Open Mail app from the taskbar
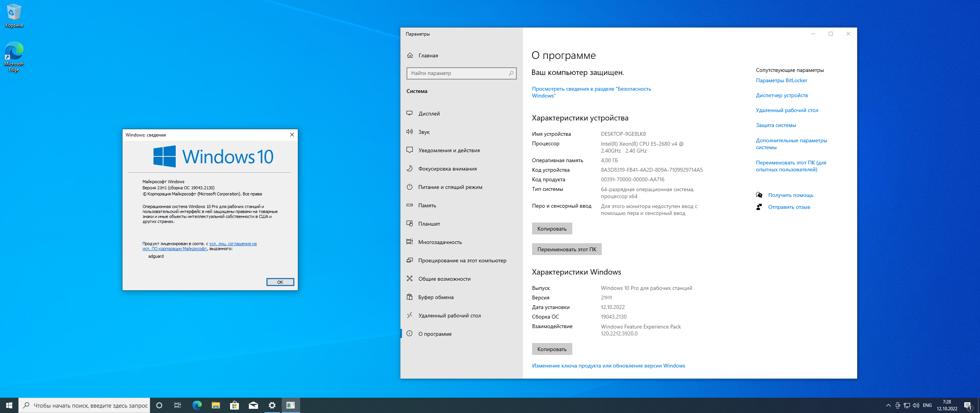Image resolution: width=980 pixels, height=413 pixels. 253,405
